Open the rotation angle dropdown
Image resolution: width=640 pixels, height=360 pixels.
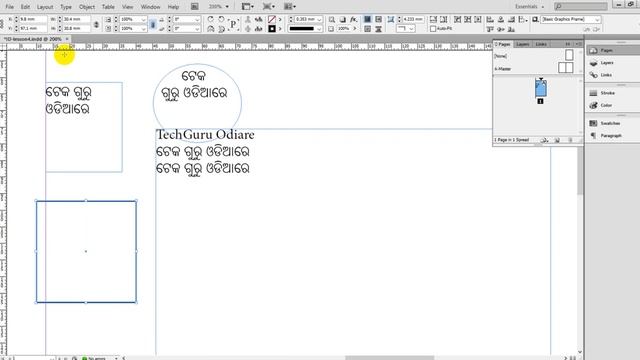197,20
